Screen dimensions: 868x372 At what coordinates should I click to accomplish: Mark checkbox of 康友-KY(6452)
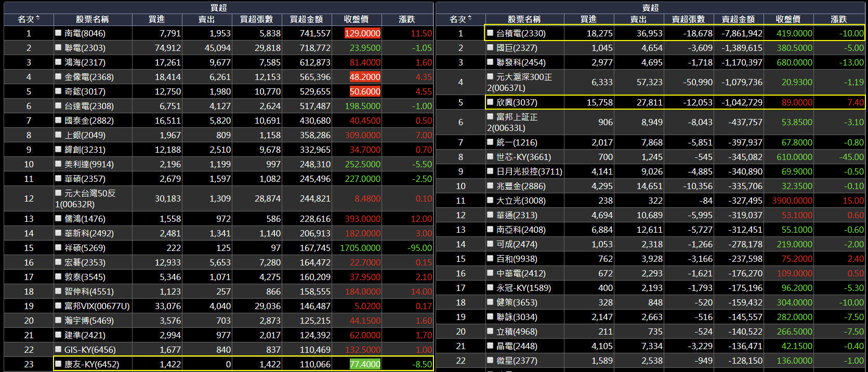tap(58, 364)
